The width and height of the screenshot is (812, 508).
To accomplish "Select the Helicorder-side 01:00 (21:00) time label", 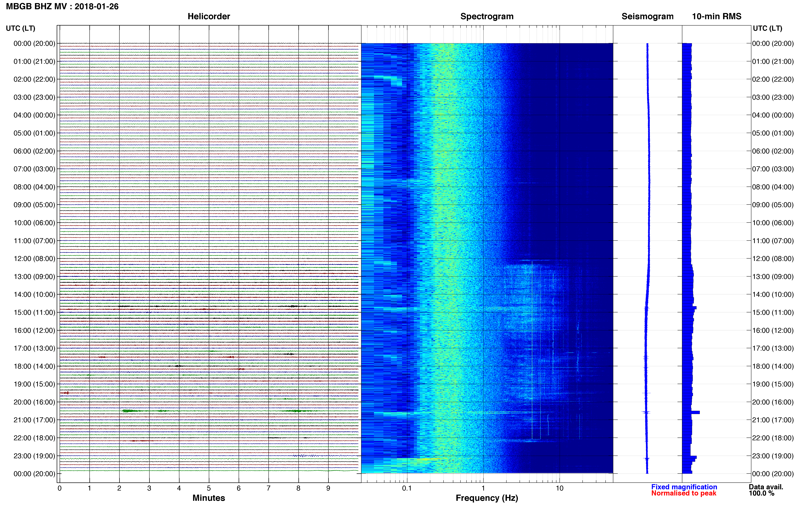I will [34, 62].
